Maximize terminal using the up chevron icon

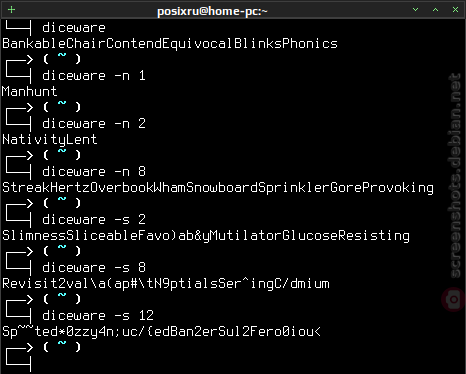pyautogui.click(x=435, y=10)
